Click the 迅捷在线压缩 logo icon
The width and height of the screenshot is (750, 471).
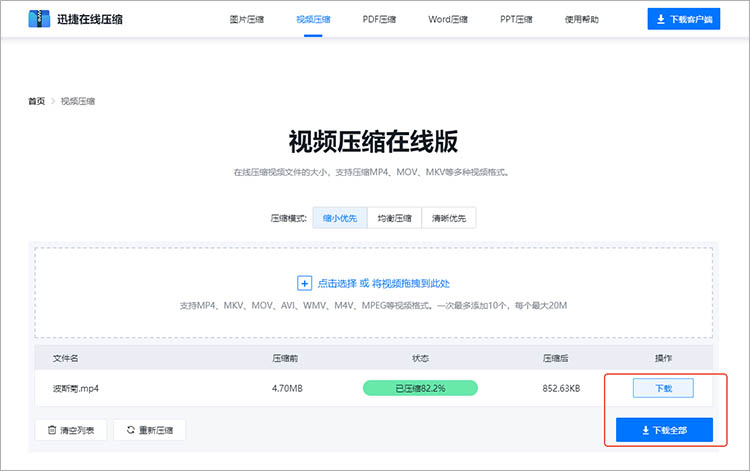click(39, 19)
